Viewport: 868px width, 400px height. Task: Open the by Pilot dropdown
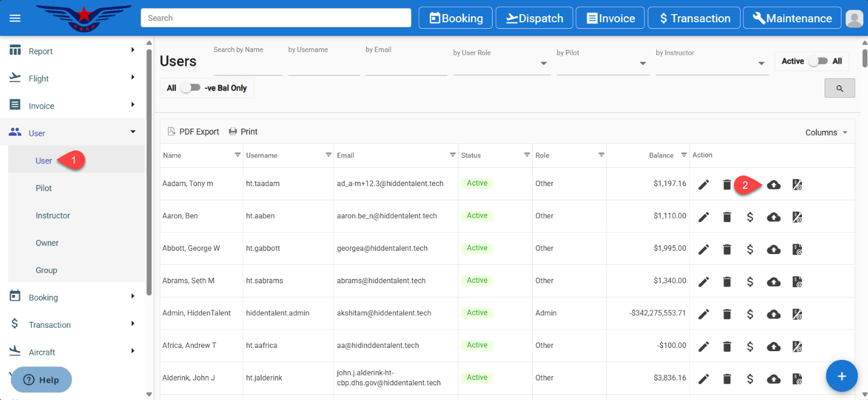pyautogui.click(x=602, y=64)
